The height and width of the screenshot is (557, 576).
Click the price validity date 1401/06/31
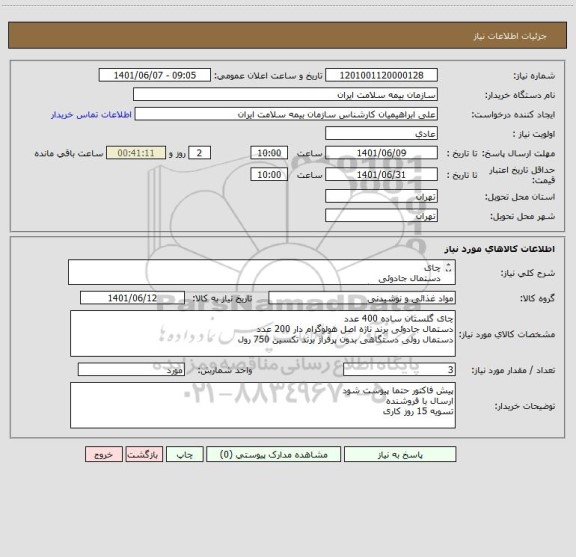pyautogui.click(x=381, y=175)
